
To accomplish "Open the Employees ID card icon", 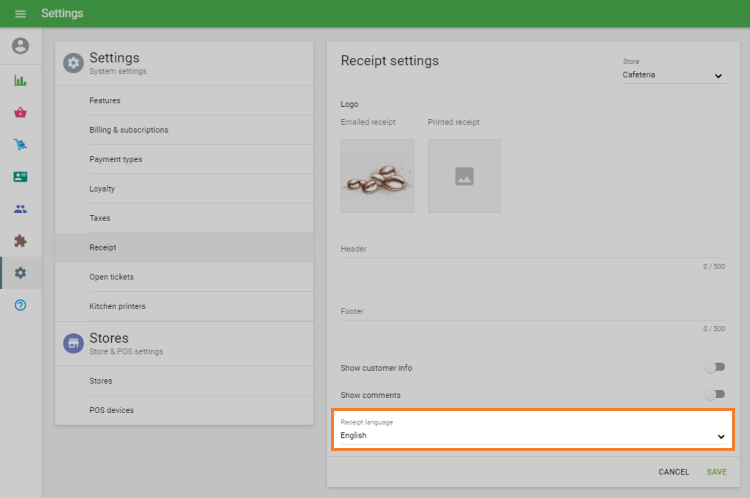I will [20, 176].
